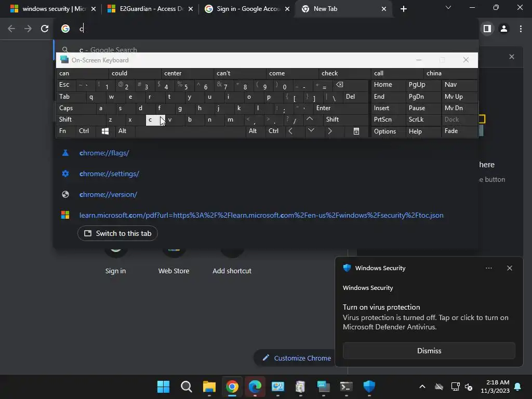Screen dimensions: 532x399
Task: Tap the Nav key on the keyboard
Action: [459, 85]
